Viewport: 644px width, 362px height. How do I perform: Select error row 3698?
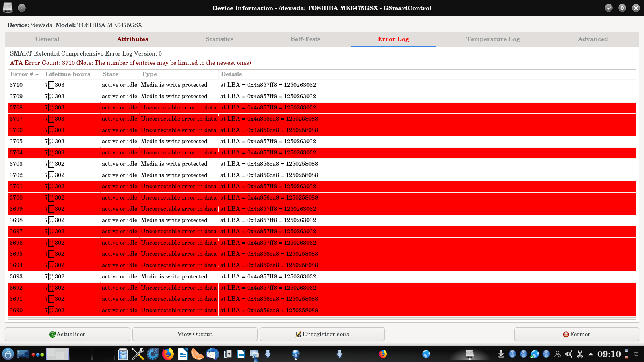click(322, 220)
